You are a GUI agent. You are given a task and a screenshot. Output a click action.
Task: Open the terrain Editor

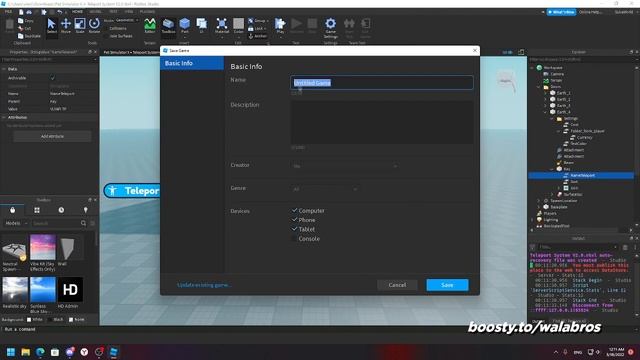pyautogui.click(x=150, y=25)
